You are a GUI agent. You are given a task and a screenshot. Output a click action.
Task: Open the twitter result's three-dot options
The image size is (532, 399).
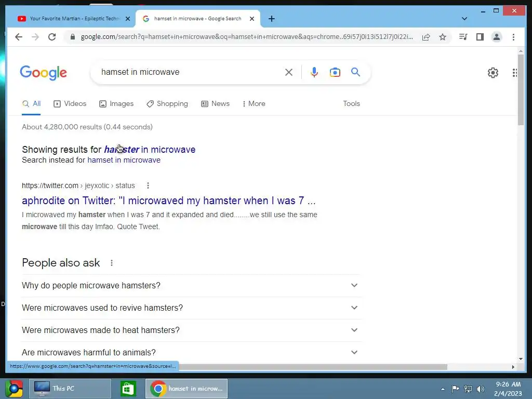tap(148, 185)
